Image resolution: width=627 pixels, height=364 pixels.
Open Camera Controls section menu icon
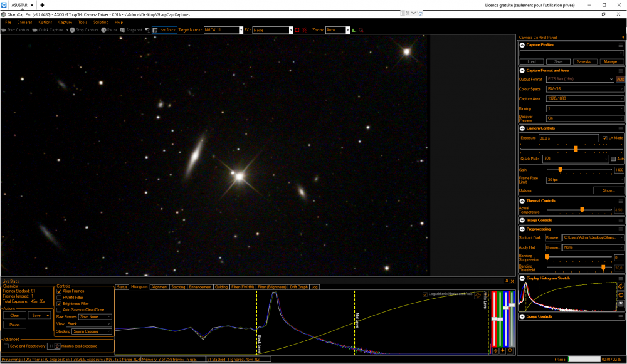click(621, 128)
